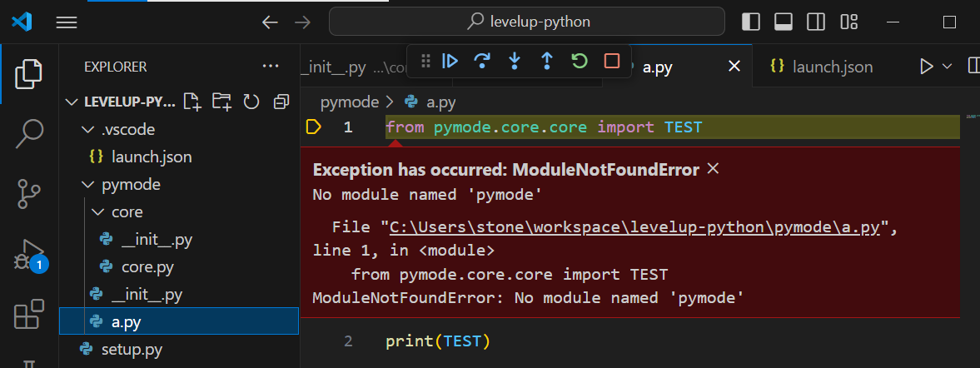980x368 pixels.
Task: Click the EXPLORER panel title
Action: tap(116, 67)
